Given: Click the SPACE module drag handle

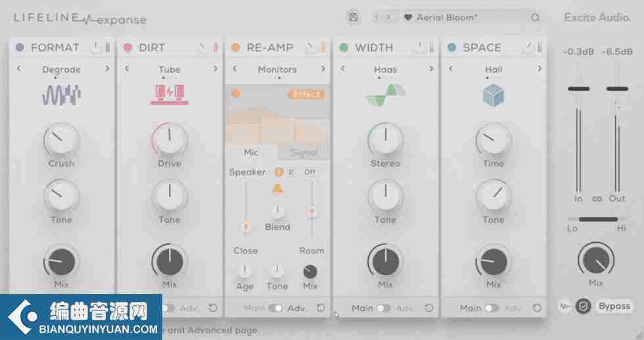Looking at the screenshot, I should (x=540, y=48).
